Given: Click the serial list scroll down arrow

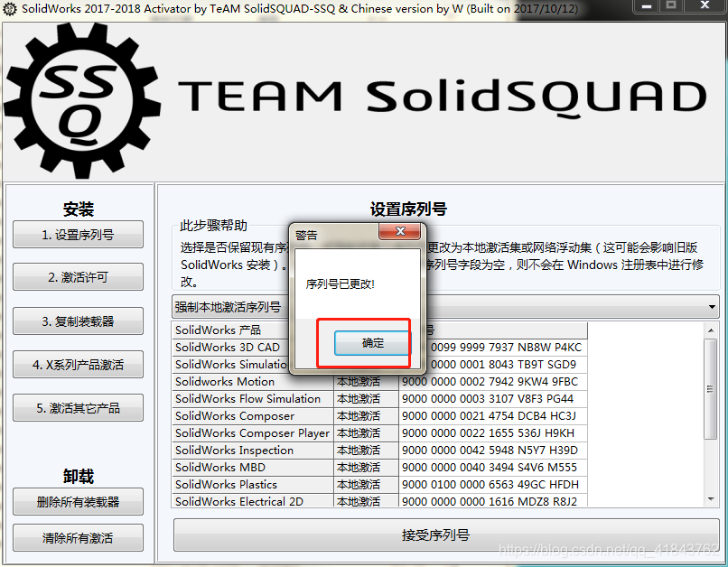Looking at the screenshot, I should [x=711, y=499].
